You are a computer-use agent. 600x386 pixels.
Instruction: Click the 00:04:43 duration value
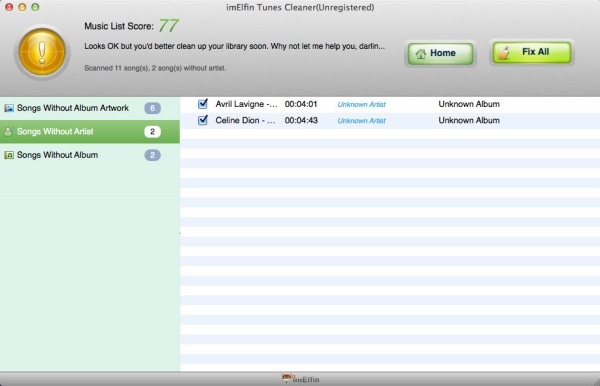(x=301, y=120)
